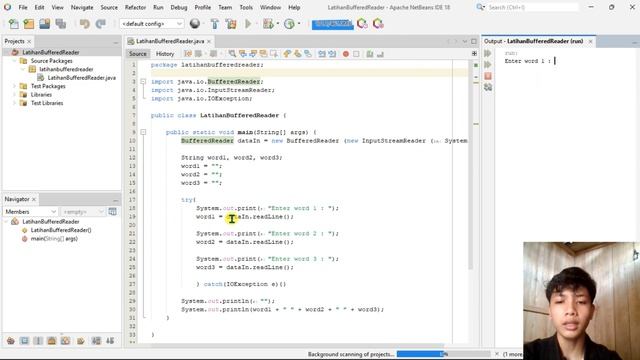Toggle Show Static Members in Navigator
Image resolution: width=640 pixels, height=360 pixels.
pyautogui.click(x=38, y=341)
